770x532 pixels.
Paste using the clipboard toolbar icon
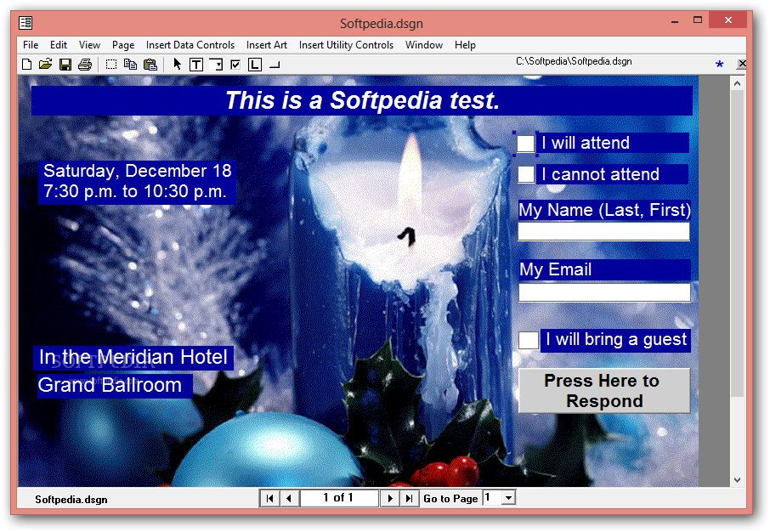[x=150, y=65]
